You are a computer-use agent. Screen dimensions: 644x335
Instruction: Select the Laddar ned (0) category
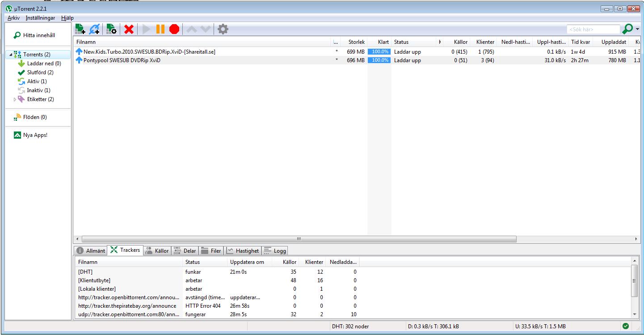pos(39,64)
